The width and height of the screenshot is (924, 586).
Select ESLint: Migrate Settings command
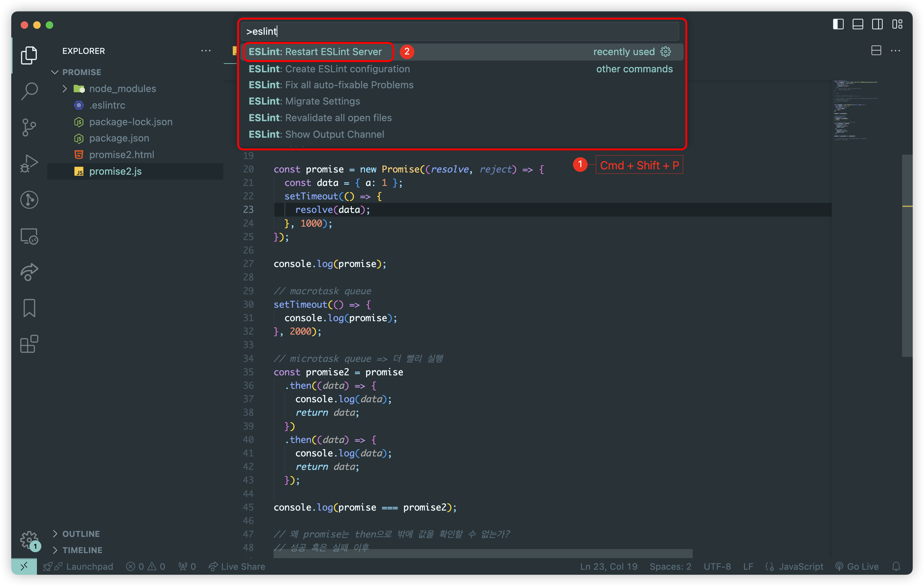462,101
